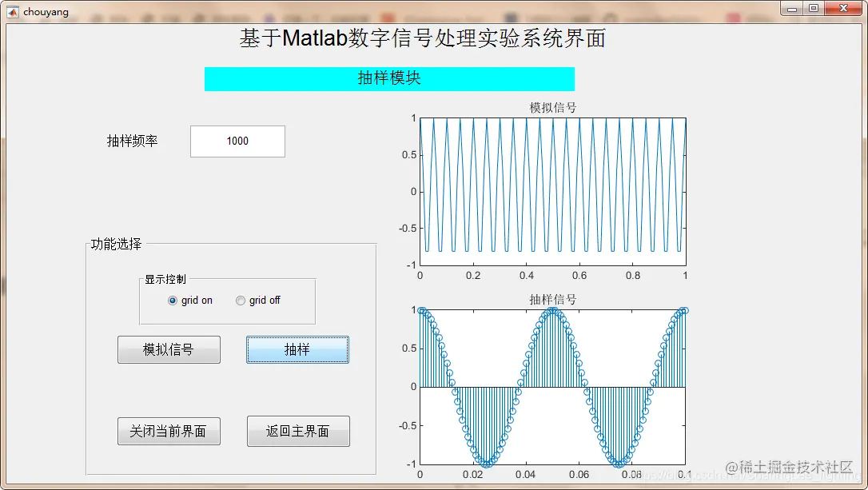
Task: Focus the 抽样频率 input field showing 1000
Action: [x=237, y=141]
